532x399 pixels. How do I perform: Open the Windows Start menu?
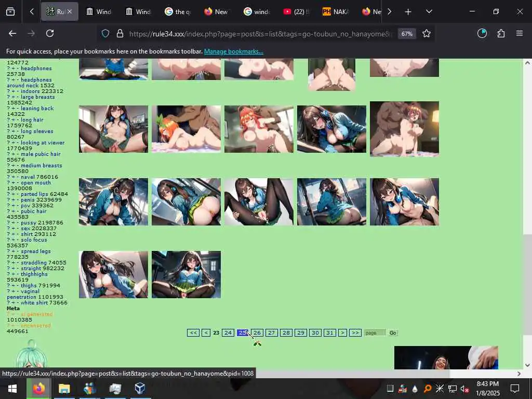coord(12,389)
